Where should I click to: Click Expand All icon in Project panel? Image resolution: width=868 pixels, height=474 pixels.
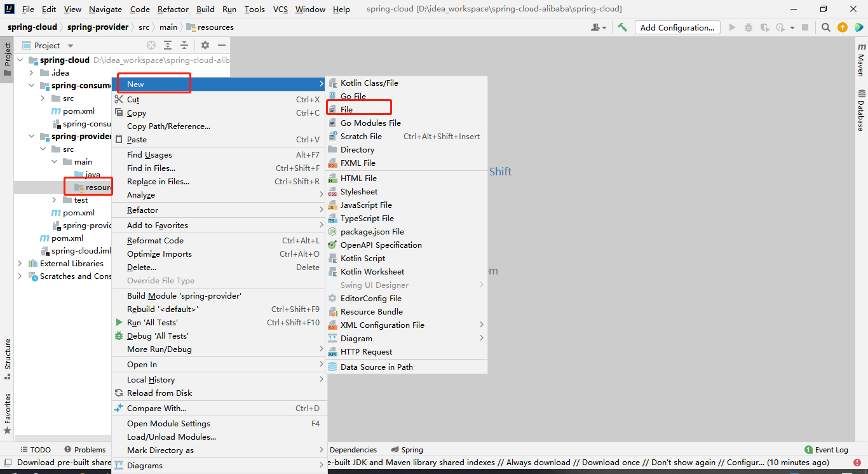[168, 45]
